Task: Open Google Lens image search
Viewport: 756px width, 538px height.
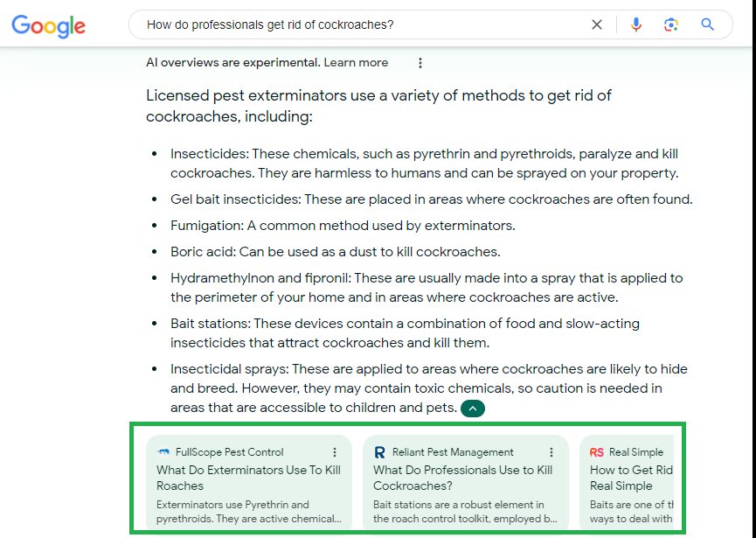Action: (x=670, y=24)
